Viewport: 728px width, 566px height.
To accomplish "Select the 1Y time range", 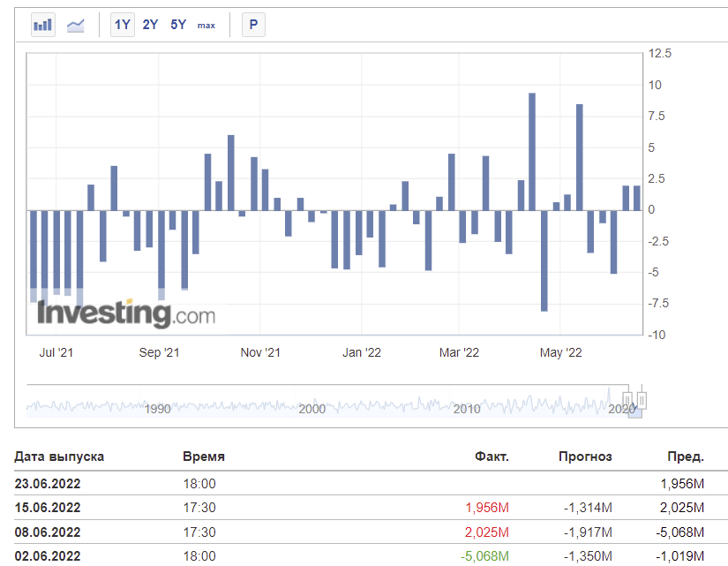I will tap(123, 25).
